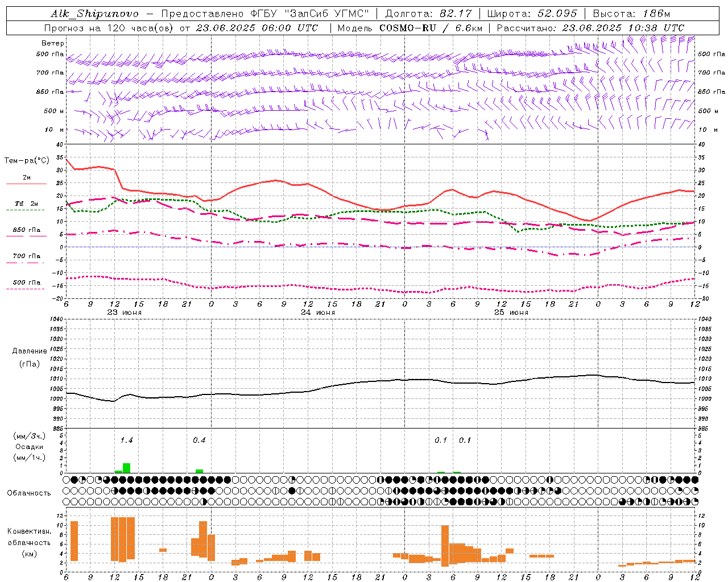Click the (км) unit under Конвективн. облачность
The height and width of the screenshot is (582, 728).
[29, 554]
